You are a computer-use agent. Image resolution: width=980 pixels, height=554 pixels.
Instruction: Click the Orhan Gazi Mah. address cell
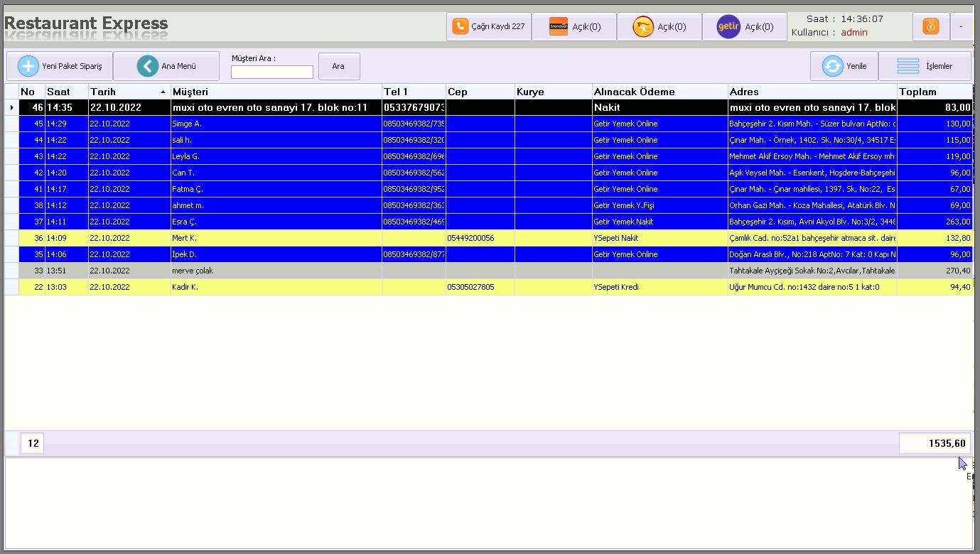812,205
